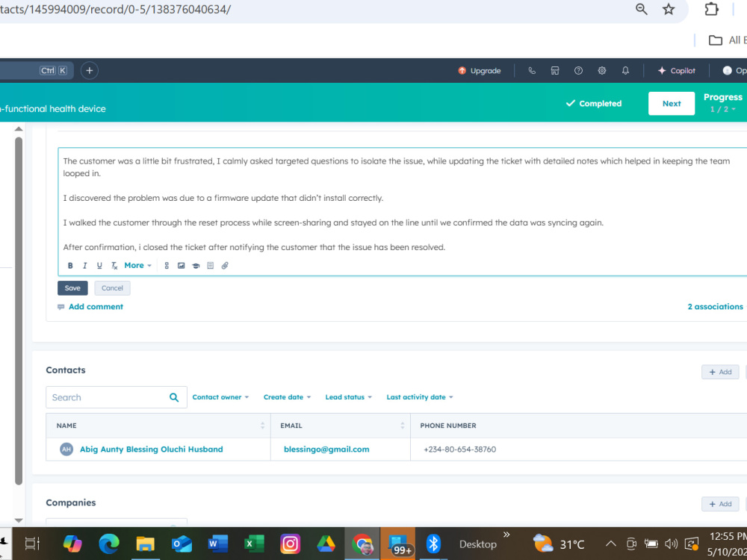Open the All Bookmarks folder
The height and width of the screenshot is (560, 747).
[727, 40]
